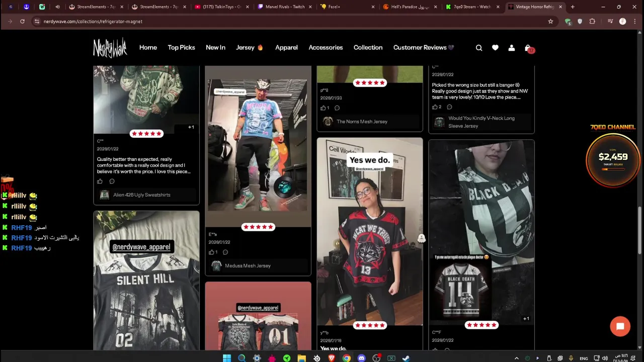
Task: Comment on the Would You Kindly jersey review
Action: [x=449, y=107]
